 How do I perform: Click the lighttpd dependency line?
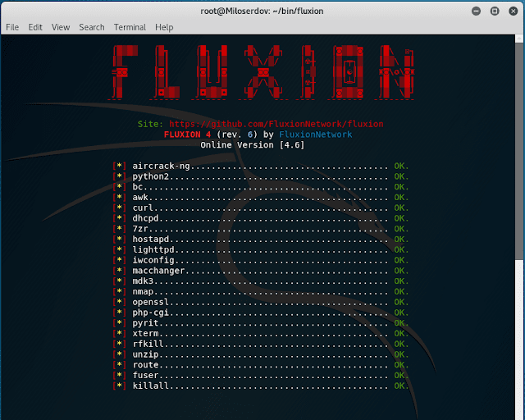261,250
